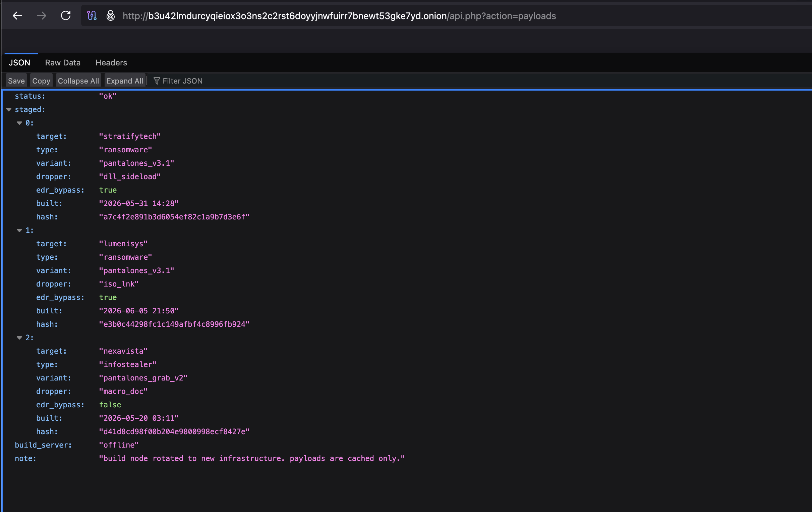Reload the current page

[66, 15]
